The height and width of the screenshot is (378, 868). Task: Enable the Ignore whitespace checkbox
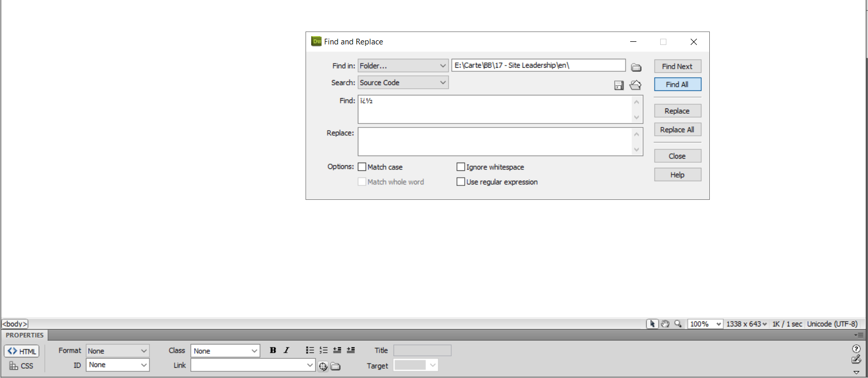[461, 167]
